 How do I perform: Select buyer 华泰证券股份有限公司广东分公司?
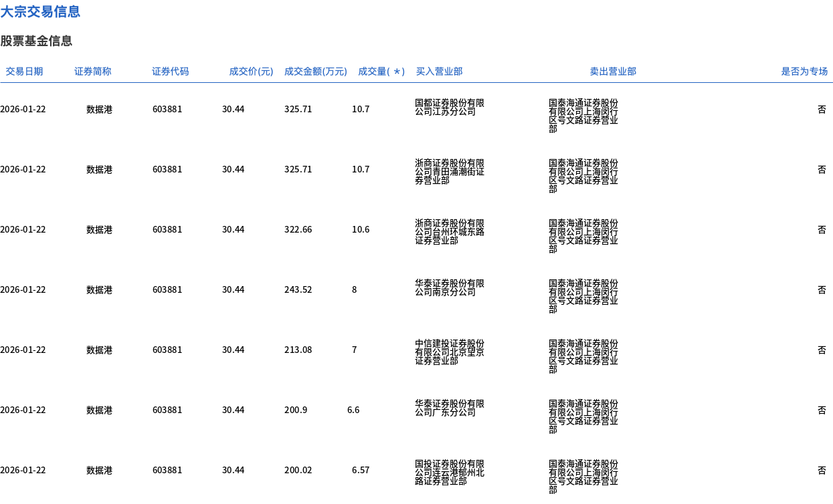pyautogui.click(x=450, y=408)
